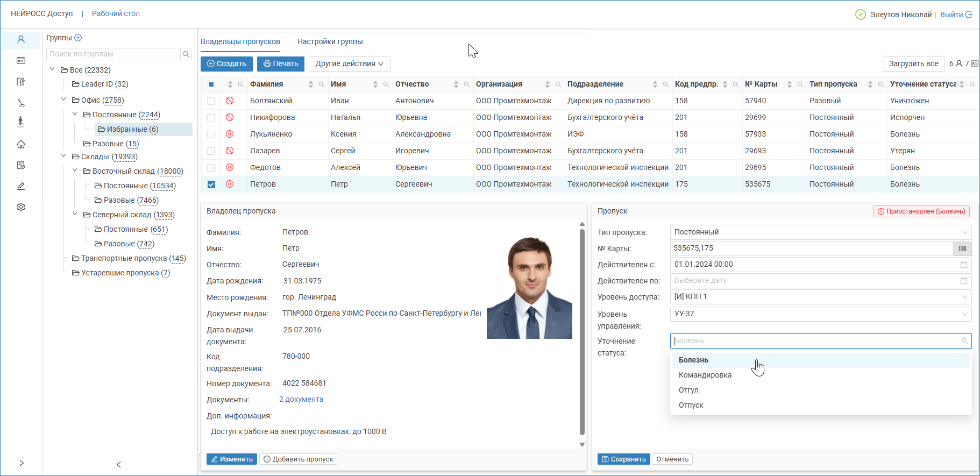Select 'Командировка' from the status list
This screenshot has height=476, width=980.
pyautogui.click(x=705, y=375)
